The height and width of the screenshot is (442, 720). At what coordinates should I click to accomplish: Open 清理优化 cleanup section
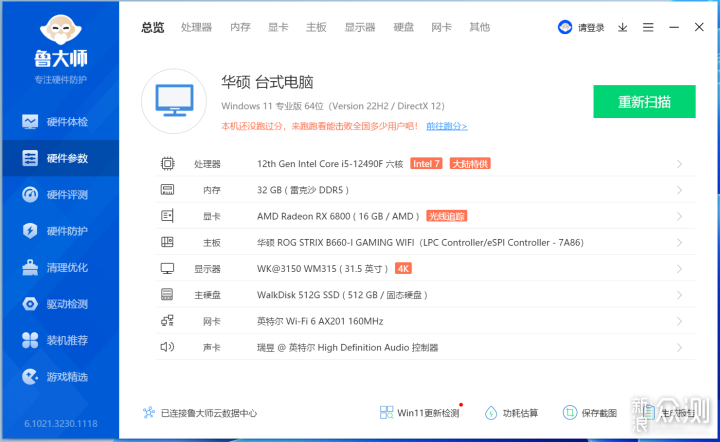(x=61, y=267)
